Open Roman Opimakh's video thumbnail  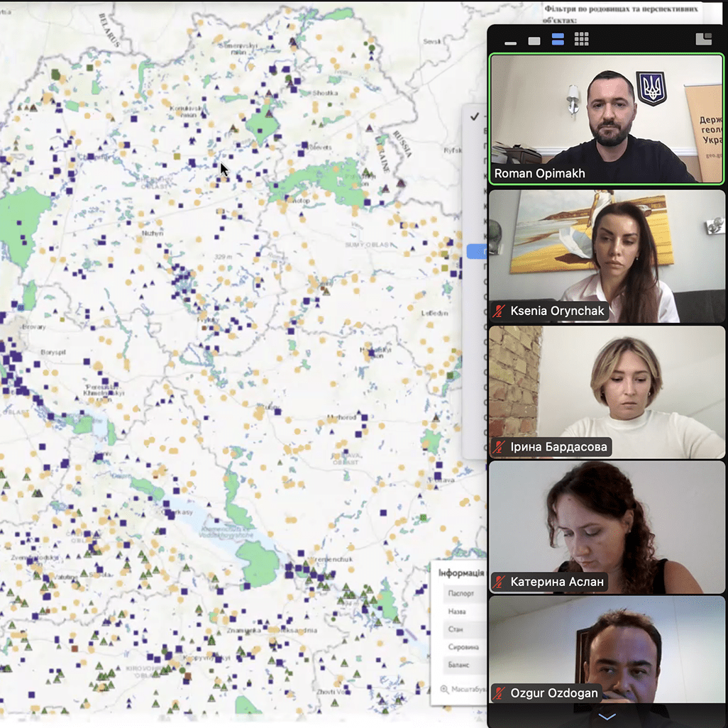[x=607, y=119]
